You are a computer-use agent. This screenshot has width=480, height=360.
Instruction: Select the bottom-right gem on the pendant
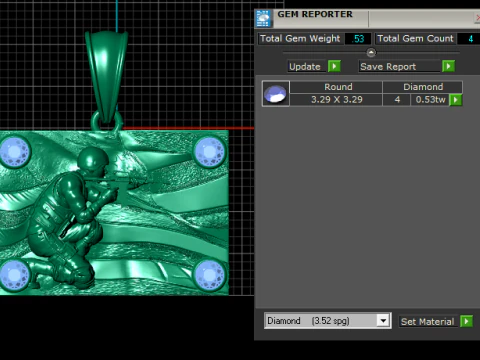209,275
